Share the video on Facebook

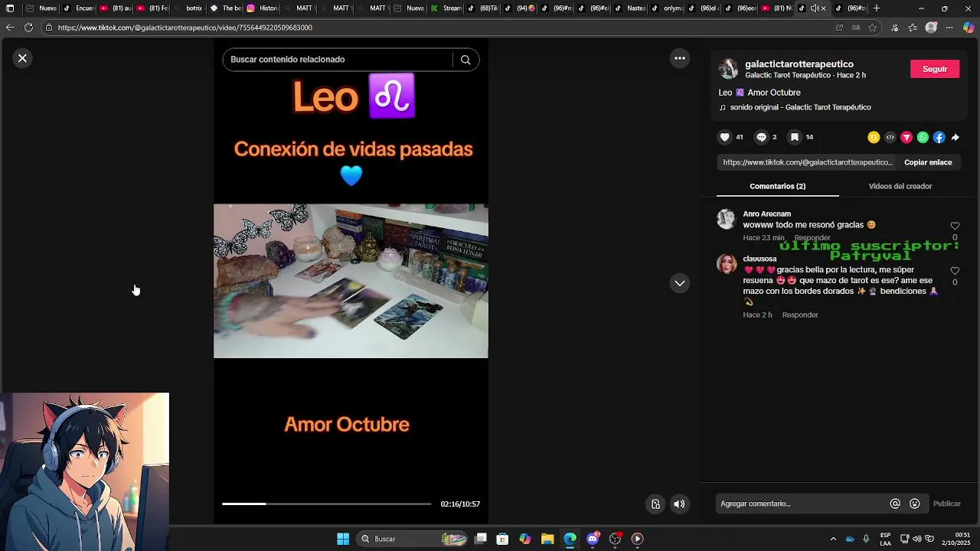(939, 138)
